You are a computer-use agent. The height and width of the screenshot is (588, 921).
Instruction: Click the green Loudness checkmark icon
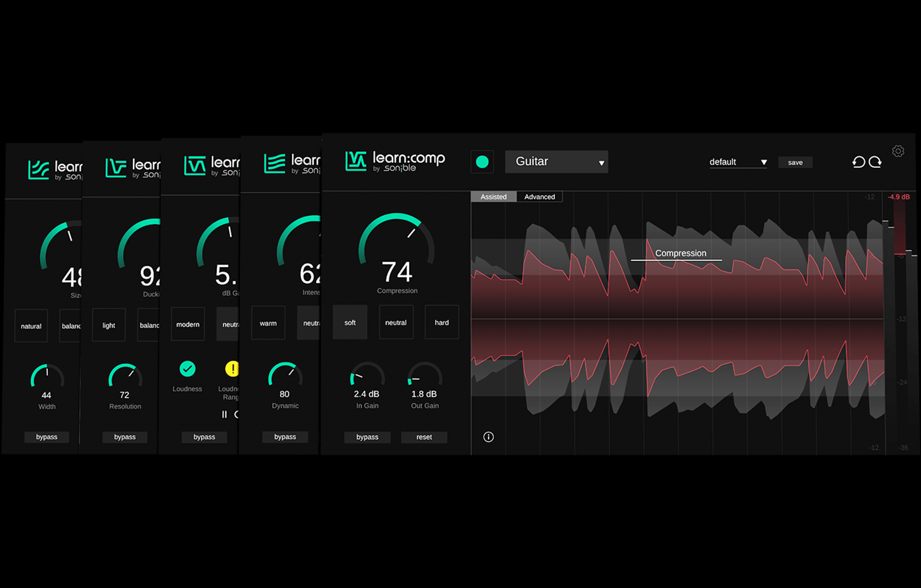[187, 369]
